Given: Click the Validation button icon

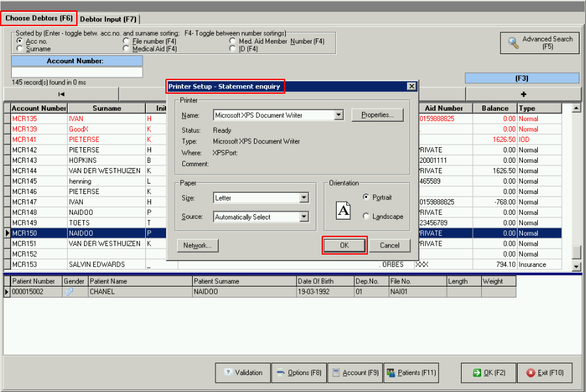Looking at the screenshot, I should (228, 373).
